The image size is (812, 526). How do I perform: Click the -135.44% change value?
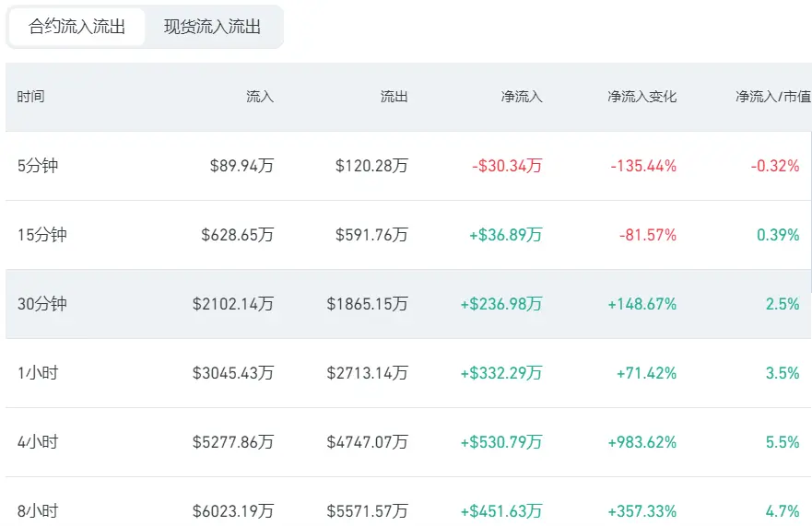click(643, 166)
